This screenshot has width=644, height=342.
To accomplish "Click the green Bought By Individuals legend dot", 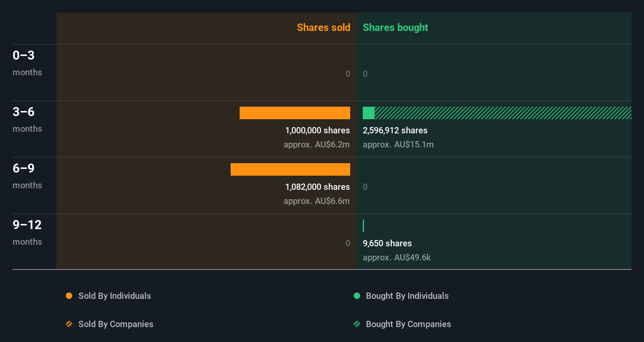I will click(357, 296).
